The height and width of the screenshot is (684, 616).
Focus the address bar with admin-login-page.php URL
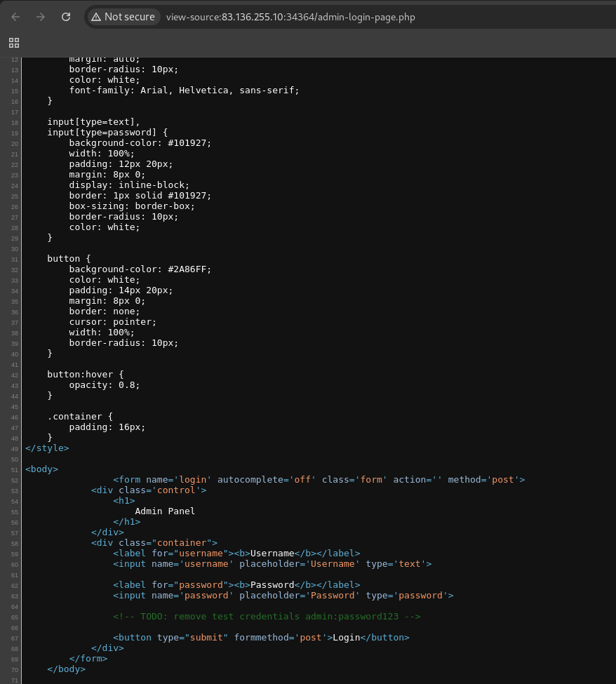click(290, 17)
